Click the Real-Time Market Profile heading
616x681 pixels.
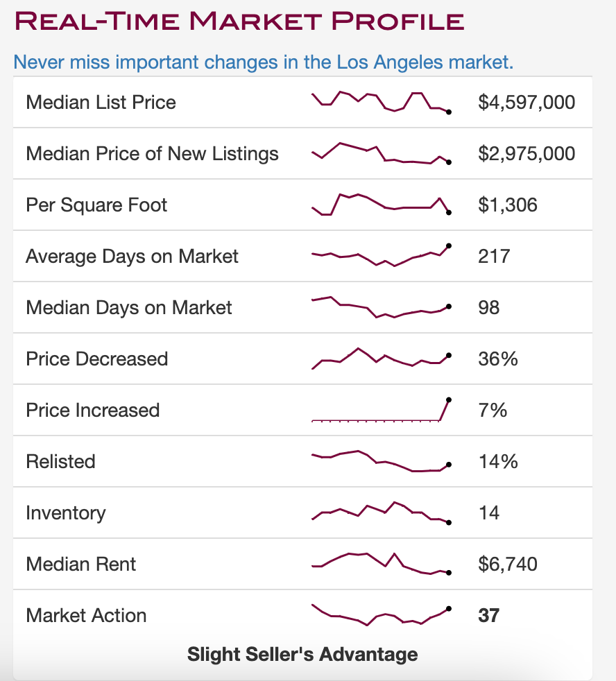coord(239,21)
